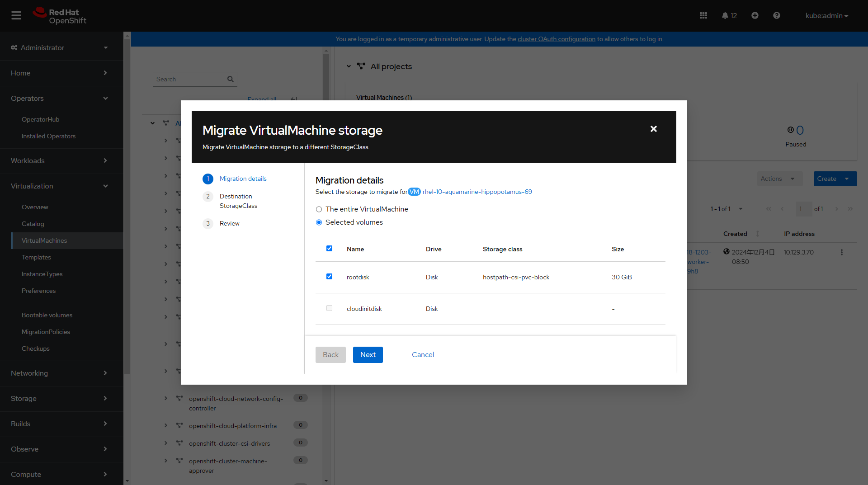Viewport: 868px width, 485px height.
Task: Go to Bootable volumes
Action: coord(47,315)
